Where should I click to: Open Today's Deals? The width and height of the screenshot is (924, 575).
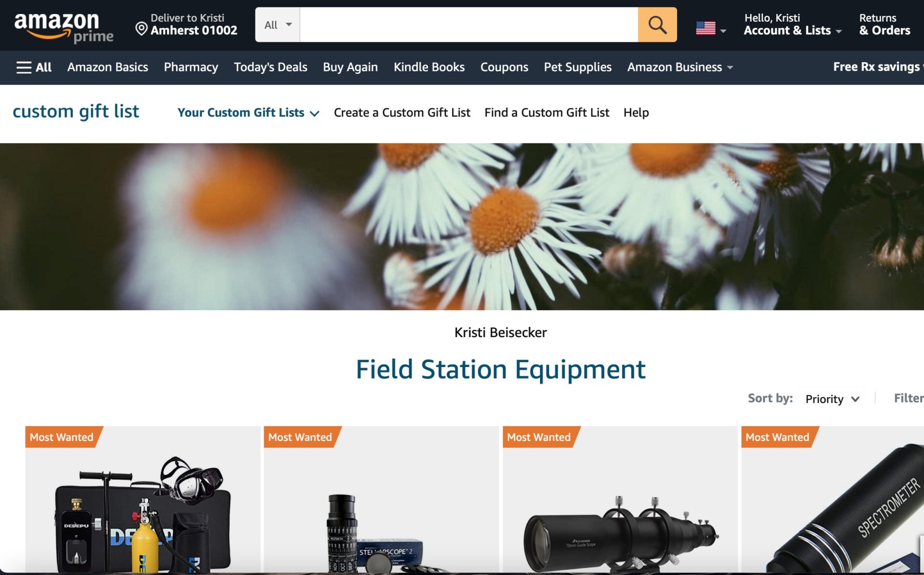click(270, 67)
